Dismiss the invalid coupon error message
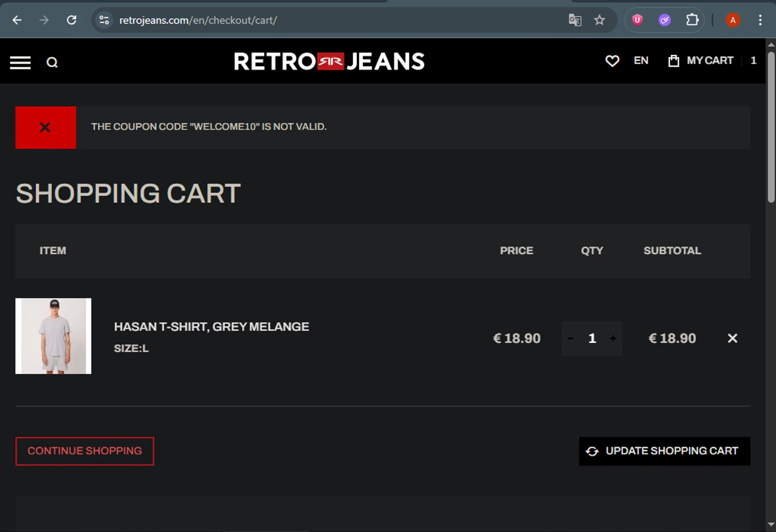776x532 pixels. pyautogui.click(x=46, y=127)
